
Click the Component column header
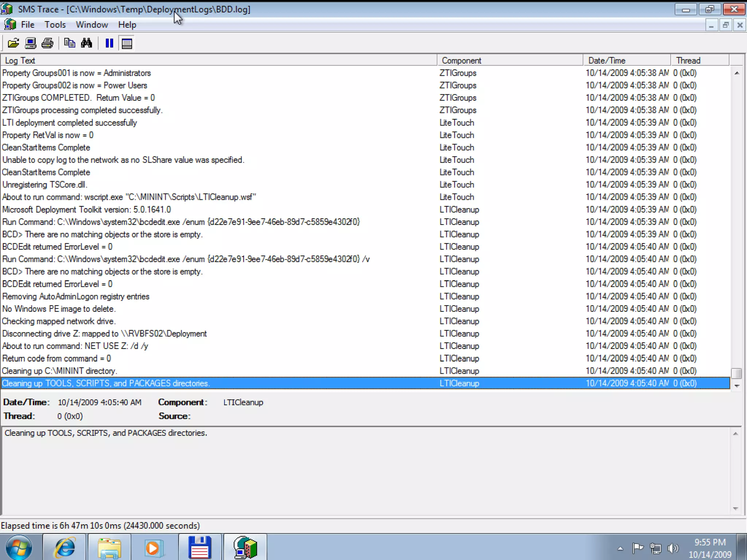[x=510, y=60]
